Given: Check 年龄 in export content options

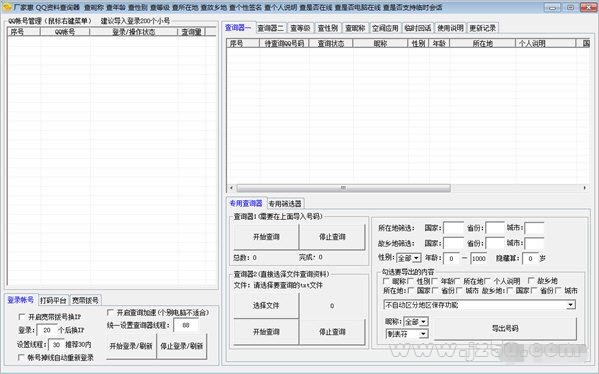Looking at the screenshot, I should click(434, 281).
